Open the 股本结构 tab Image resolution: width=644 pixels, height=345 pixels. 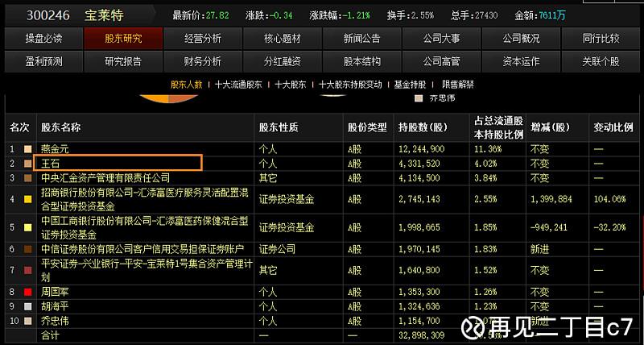361,62
